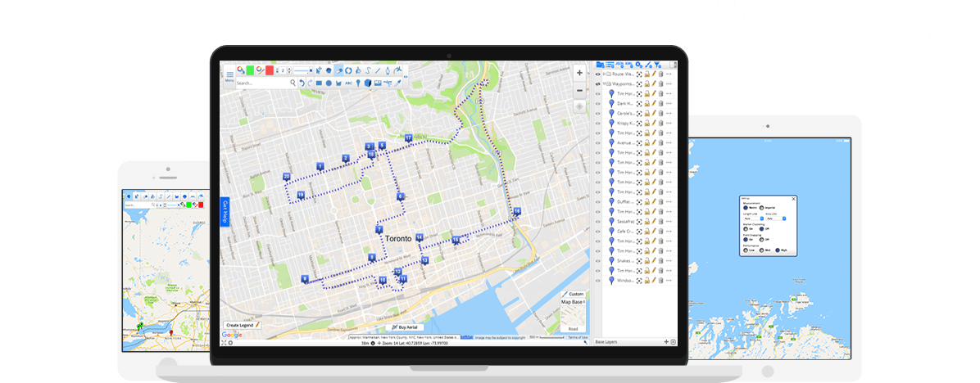Open stroke color picker beside red swatch
980x383 pixels.
click(x=260, y=70)
